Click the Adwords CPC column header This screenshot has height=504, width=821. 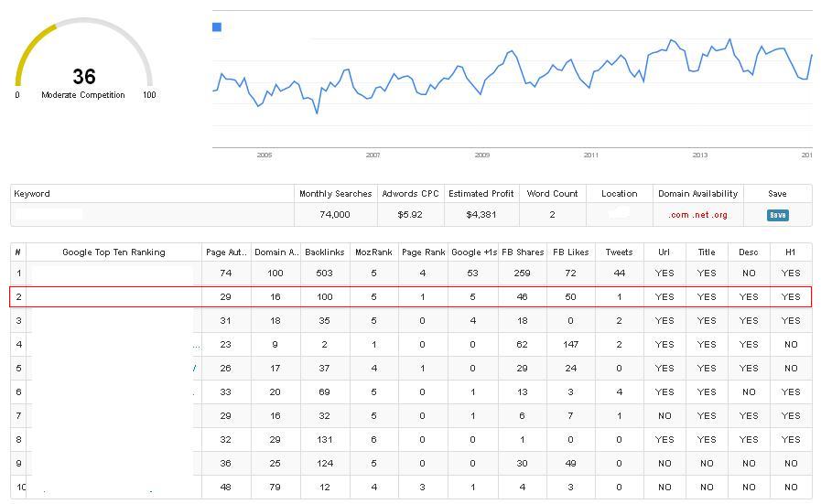click(410, 194)
